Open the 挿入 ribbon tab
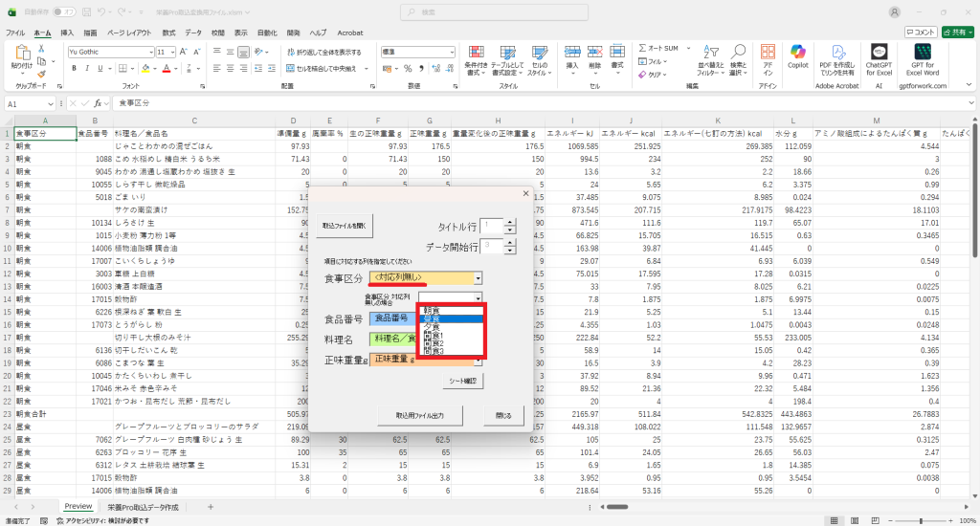 pyautogui.click(x=67, y=33)
